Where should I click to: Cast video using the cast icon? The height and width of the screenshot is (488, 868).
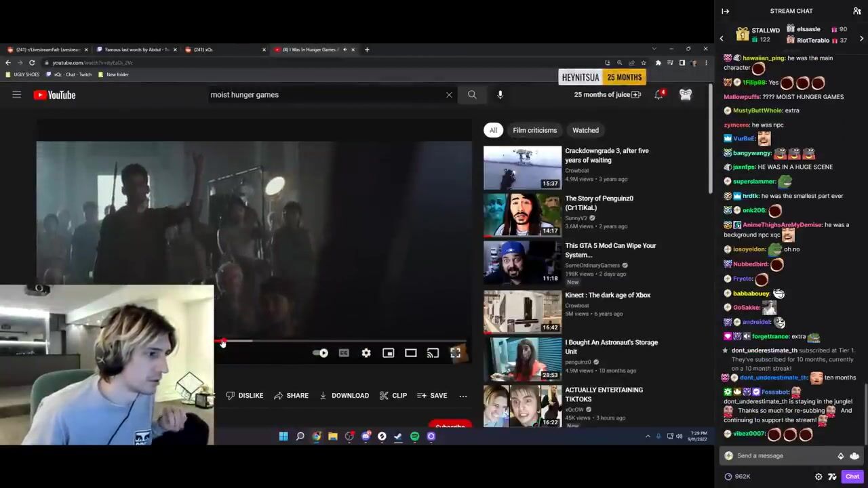433,353
